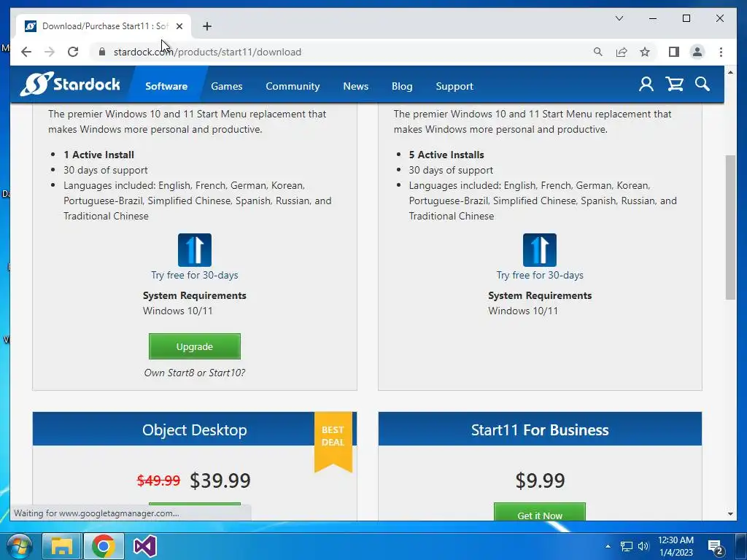The height and width of the screenshot is (560, 747).
Task: Click the browser forward arrow
Action: pos(50,52)
